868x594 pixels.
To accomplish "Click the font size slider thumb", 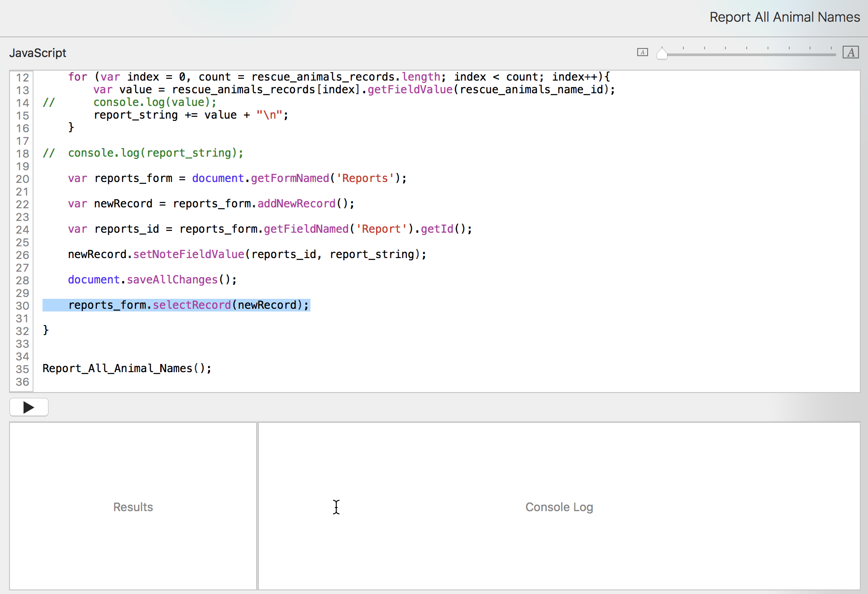I will point(662,54).
